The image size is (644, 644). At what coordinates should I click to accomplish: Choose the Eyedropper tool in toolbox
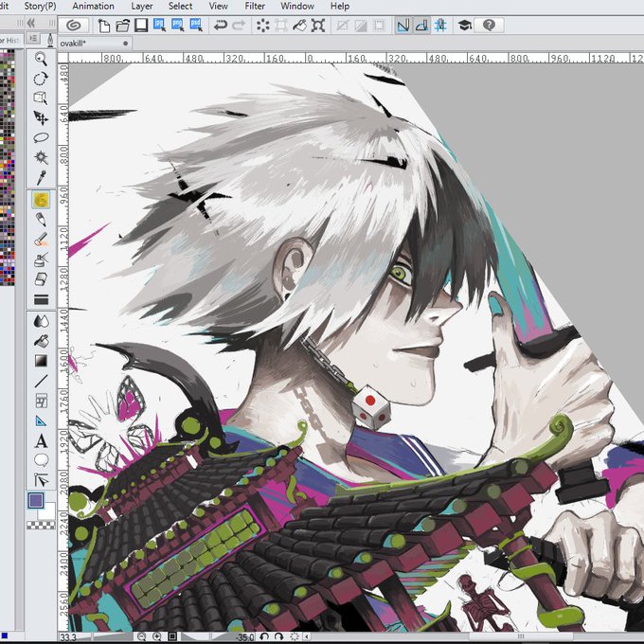tap(41, 178)
